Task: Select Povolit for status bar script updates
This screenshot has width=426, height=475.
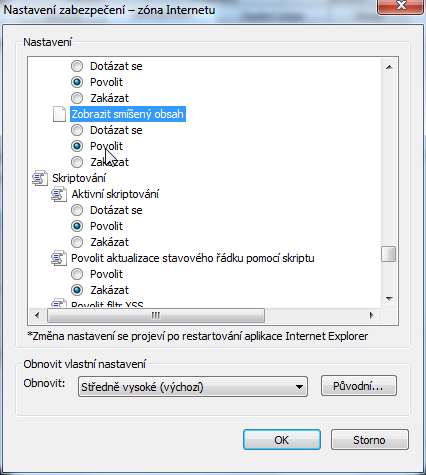Action: (x=77, y=274)
